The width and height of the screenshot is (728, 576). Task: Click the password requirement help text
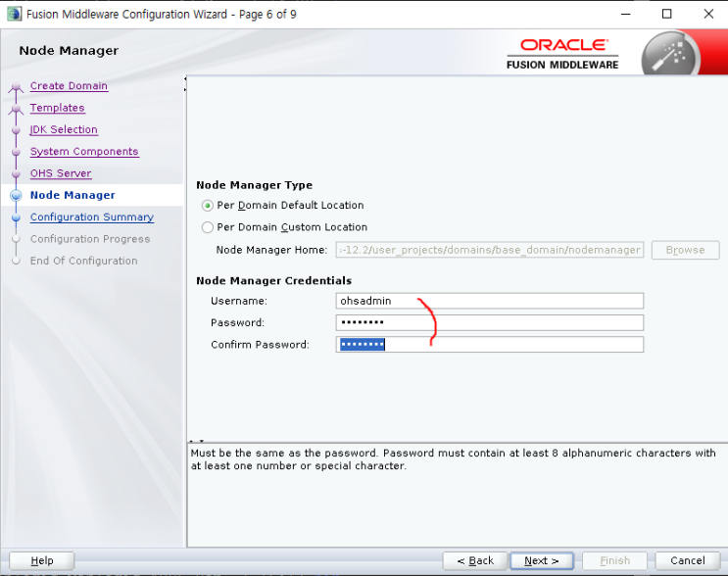click(453, 459)
